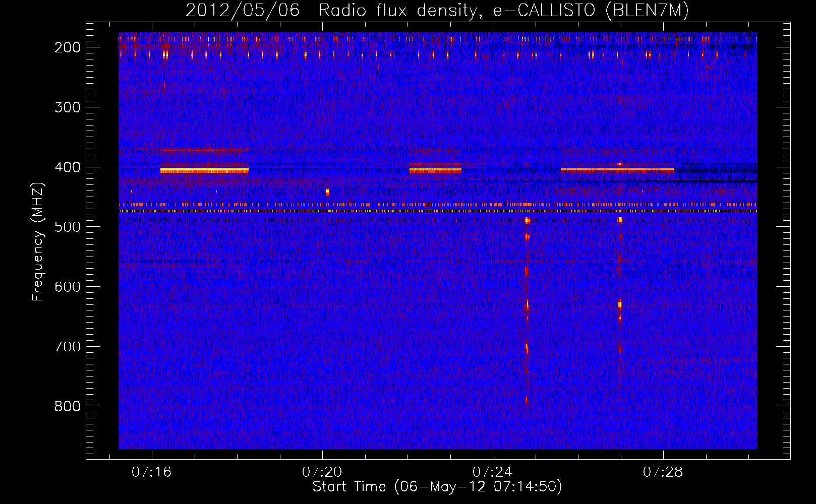Click the bright 400 MHz band near 07:17
Viewport: 816px width, 504px height.
tap(204, 171)
